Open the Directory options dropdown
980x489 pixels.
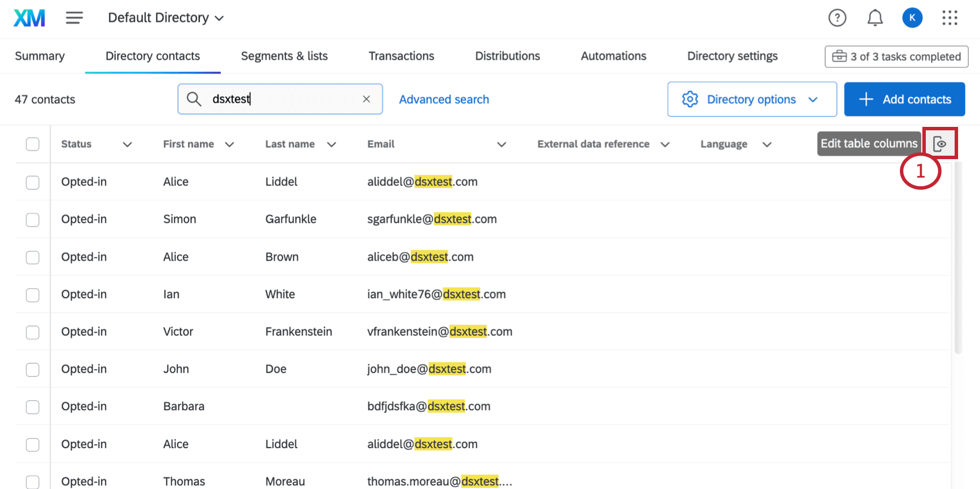coord(752,99)
